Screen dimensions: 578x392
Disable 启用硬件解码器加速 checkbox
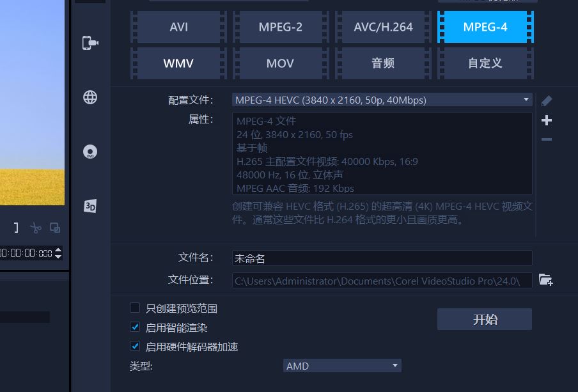coord(135,347)
